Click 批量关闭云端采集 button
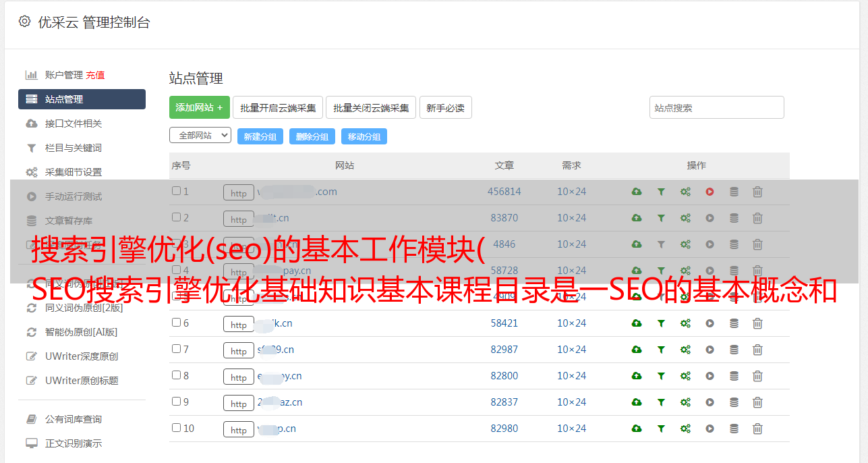 (371, 107)
